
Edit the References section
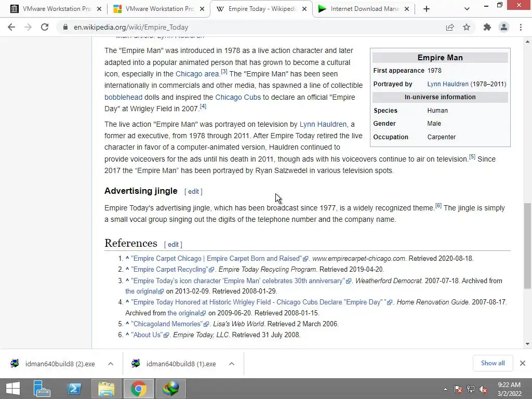(173, 244)
